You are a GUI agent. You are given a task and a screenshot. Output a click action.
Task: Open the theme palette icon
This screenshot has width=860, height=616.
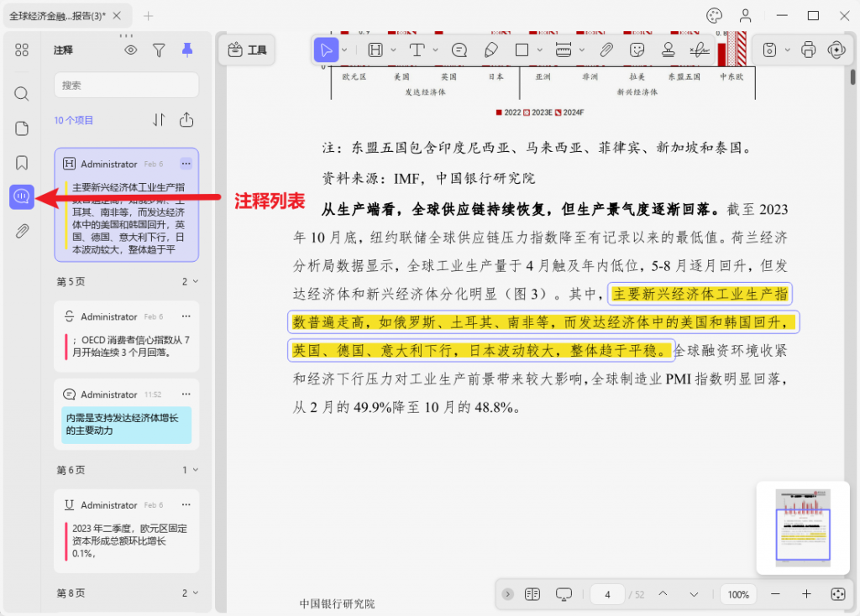tap(714, 16)
